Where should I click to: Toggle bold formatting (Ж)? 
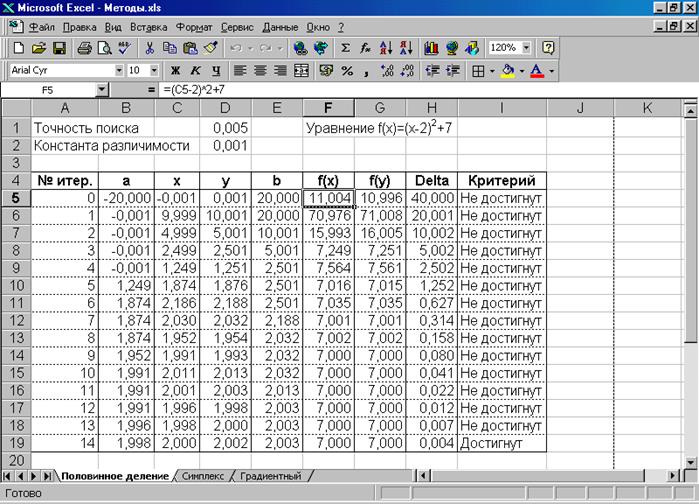click(176, 70)
